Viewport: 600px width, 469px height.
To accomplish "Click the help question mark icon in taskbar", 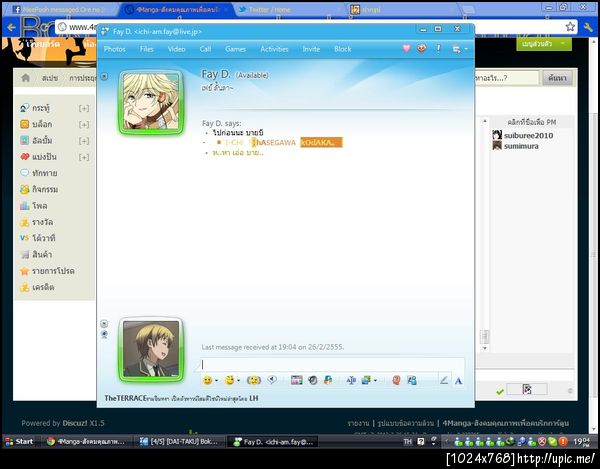I will [421, 441].
